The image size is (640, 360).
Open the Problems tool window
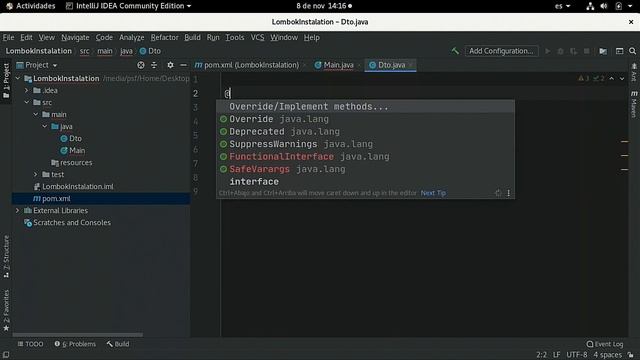click(x=76, y=344)
